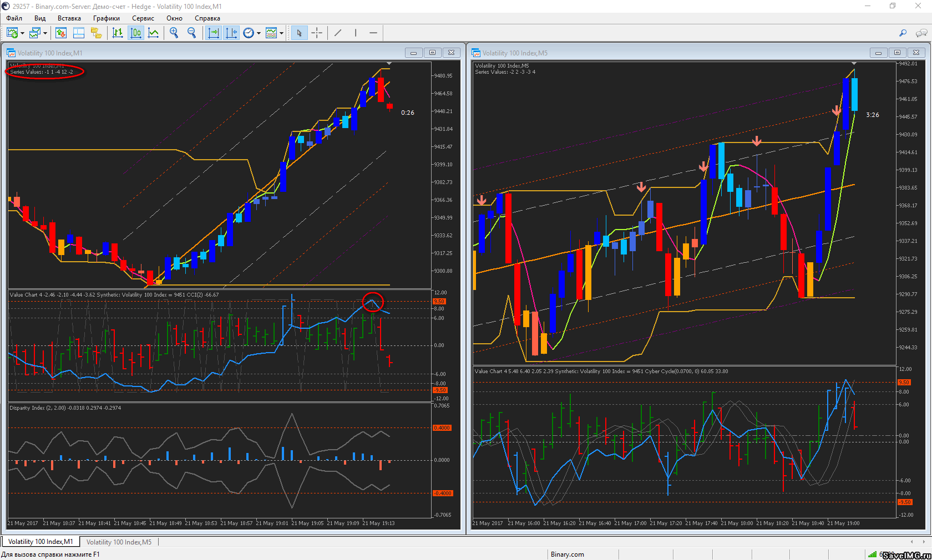
Task: Click the New Chart toolbar icon
Action: click(12, 33)
